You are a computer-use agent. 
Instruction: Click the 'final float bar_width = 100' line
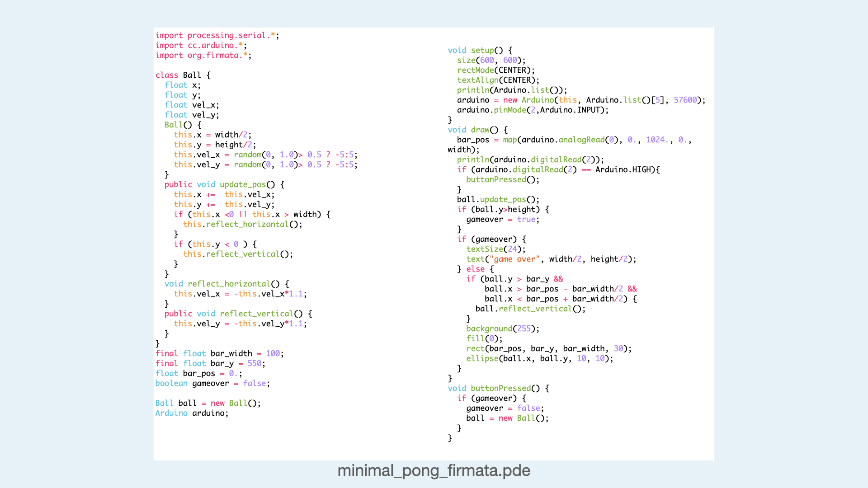[219, 353]
